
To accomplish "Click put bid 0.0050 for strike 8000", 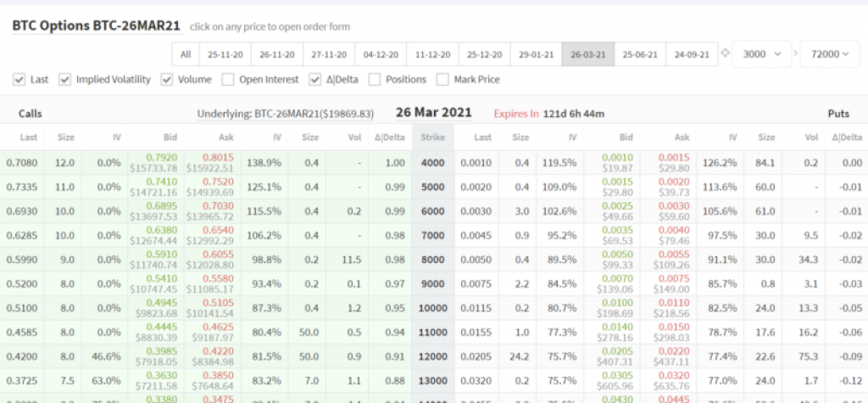I will pos(617,255).
